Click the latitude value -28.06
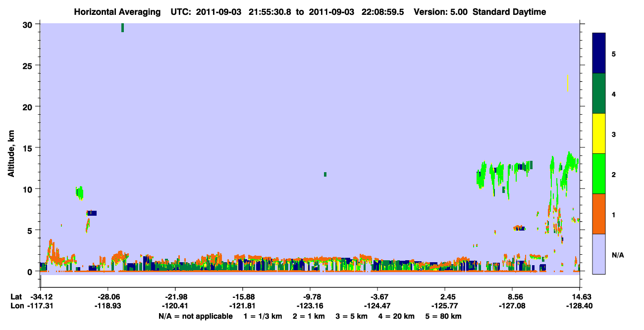Image resolution: width=644 pixels, height=330 pixels. 108,297
